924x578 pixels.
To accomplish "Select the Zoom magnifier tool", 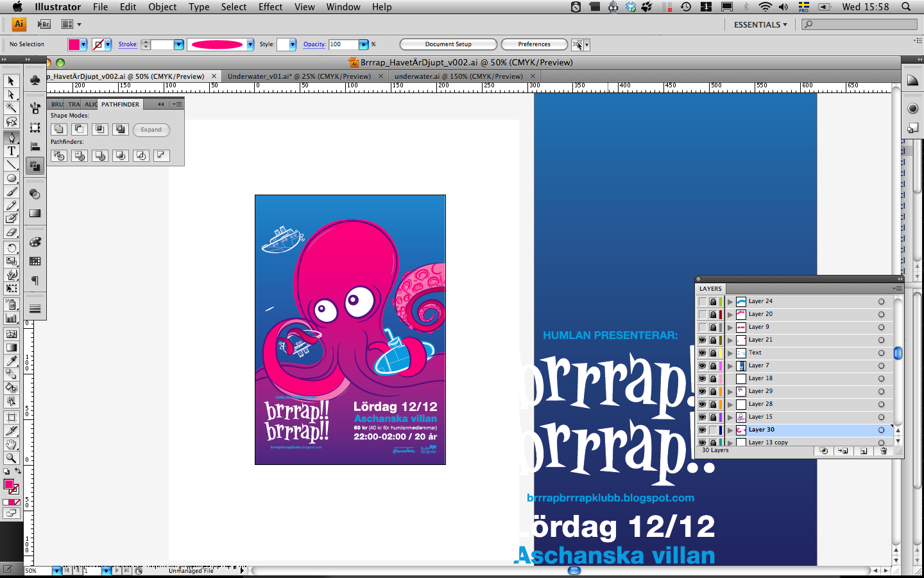I will coord(11,458).
